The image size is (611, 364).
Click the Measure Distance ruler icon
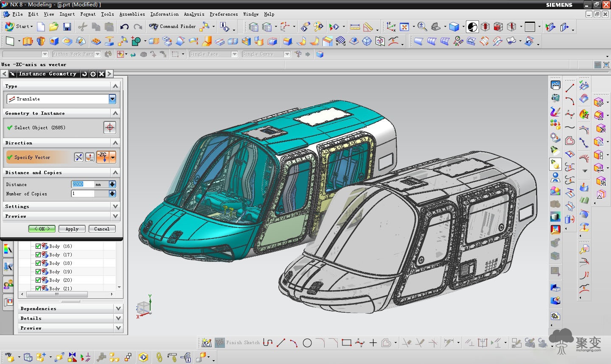[x=355, y=27]
